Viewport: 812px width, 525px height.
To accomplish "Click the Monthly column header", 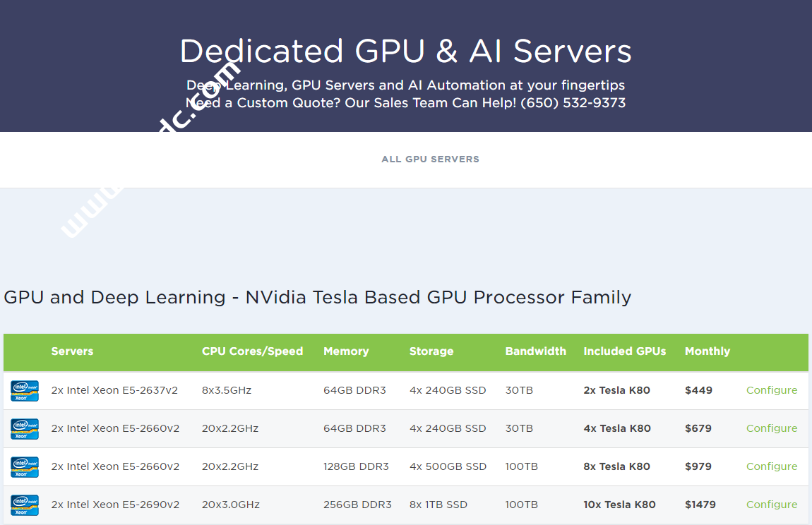I will pyautogui.click(x=707, y=351).
